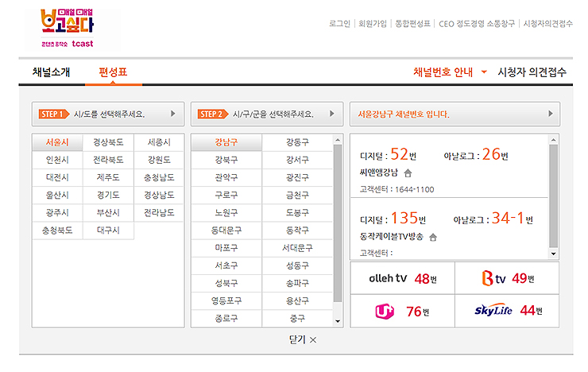Click CEO 정도경영 소통창구 link

point(477,24)
